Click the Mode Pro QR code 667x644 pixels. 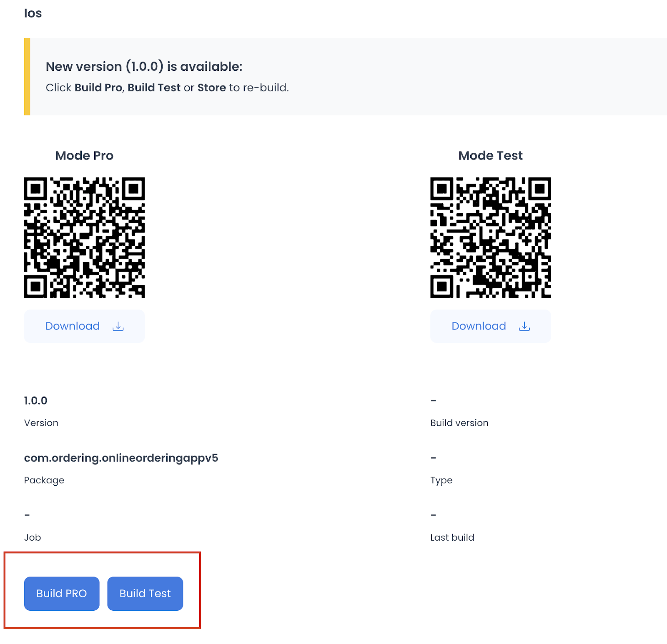pyautogui.click(x=84, y=237)
